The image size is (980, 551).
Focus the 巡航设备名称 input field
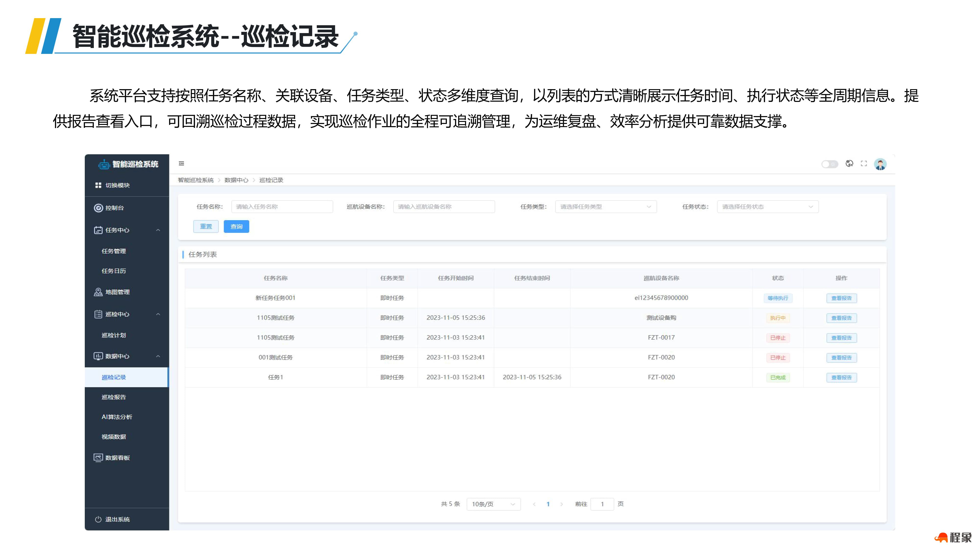(444, 207)
